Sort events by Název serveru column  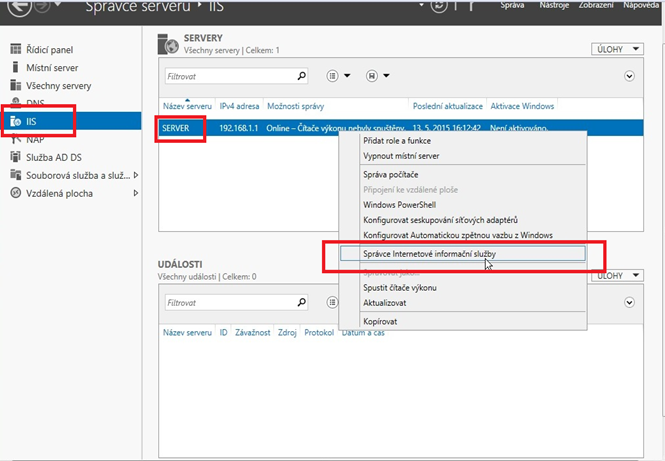point(187,332)
